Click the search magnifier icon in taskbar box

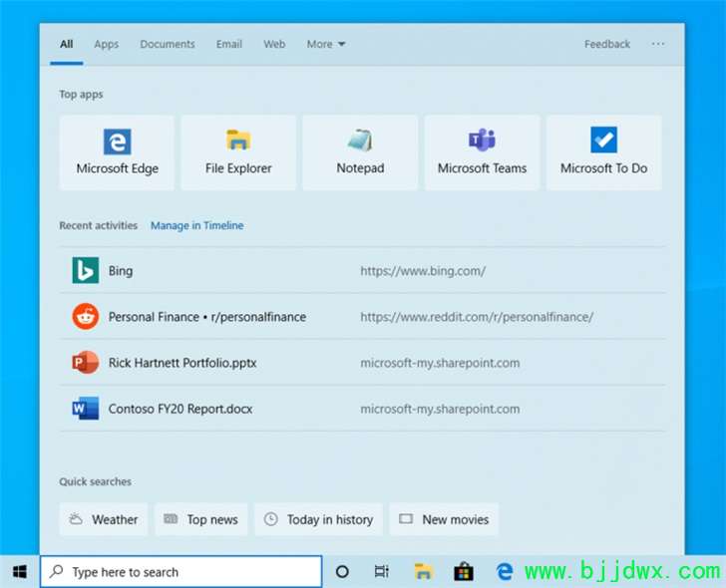57,571
